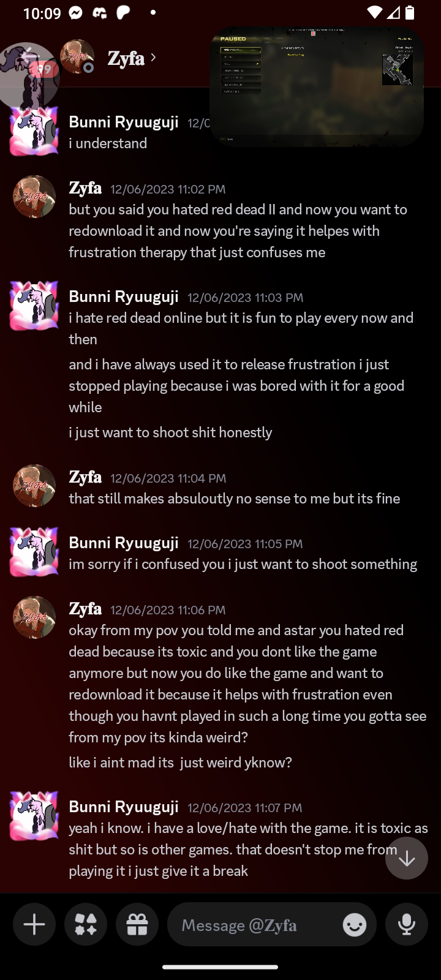Jump to latest messages with down arrow
The width and height of the screenshot is (441, 980).
pos(407,858)
